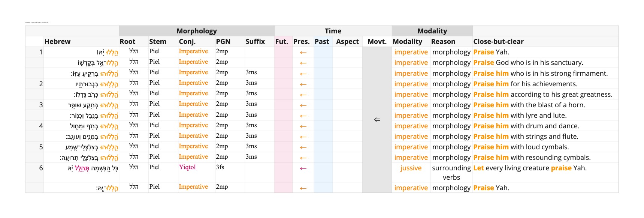Click the magenta Yiqtol conjugation label
Image resolution: width=644 pixels, height=218 pixels.
click(187, 167)
